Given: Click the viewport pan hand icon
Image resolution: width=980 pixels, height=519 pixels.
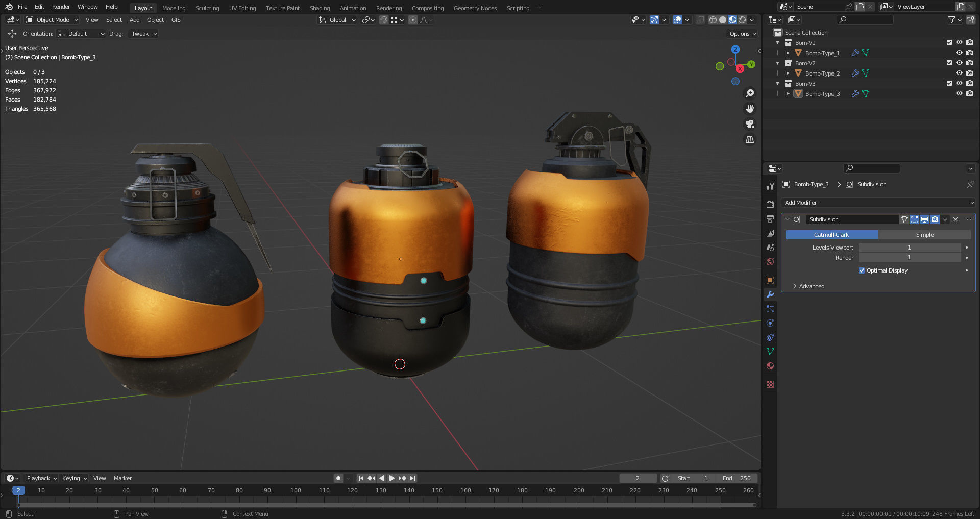Looking at the screenshot, I should tap(750, 109).
